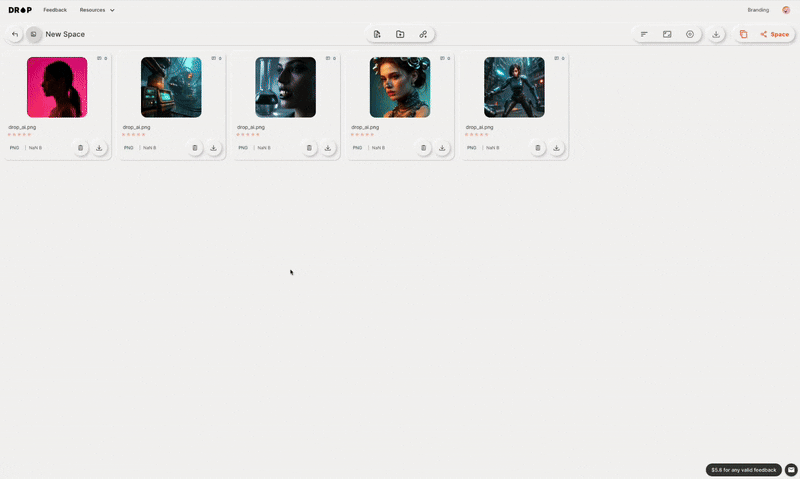Open the Branding link in header
The height and width of the screenshot is (479, 800).
coord(758,10)
